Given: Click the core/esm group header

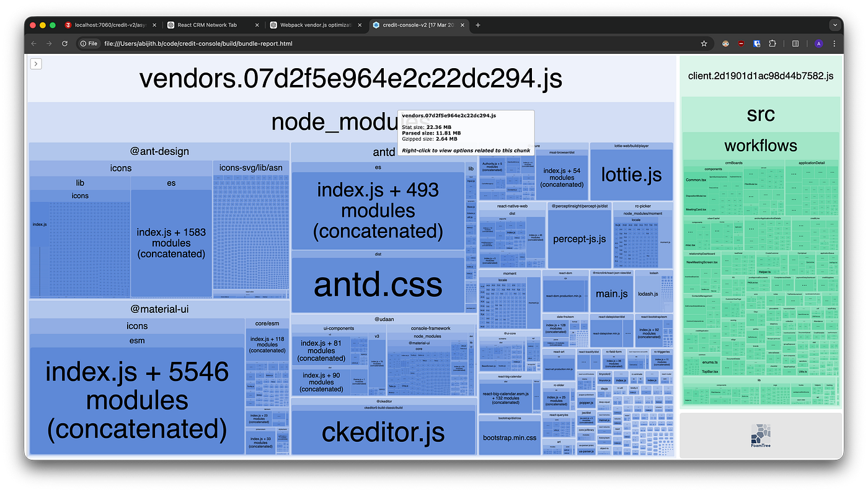Looking at the screenshot, I should (x=267, y=323).
